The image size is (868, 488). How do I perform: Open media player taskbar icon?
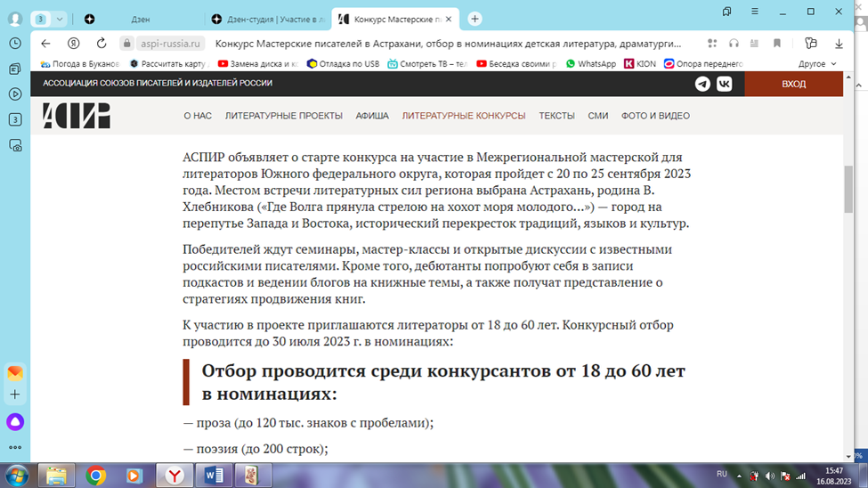(134, 476)
